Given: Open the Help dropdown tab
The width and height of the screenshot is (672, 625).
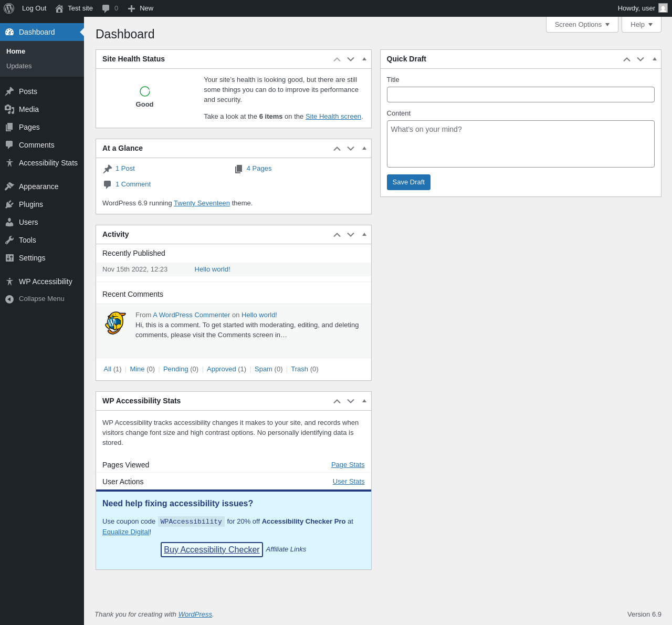Looking at the screenshot, I should (642, 25).
